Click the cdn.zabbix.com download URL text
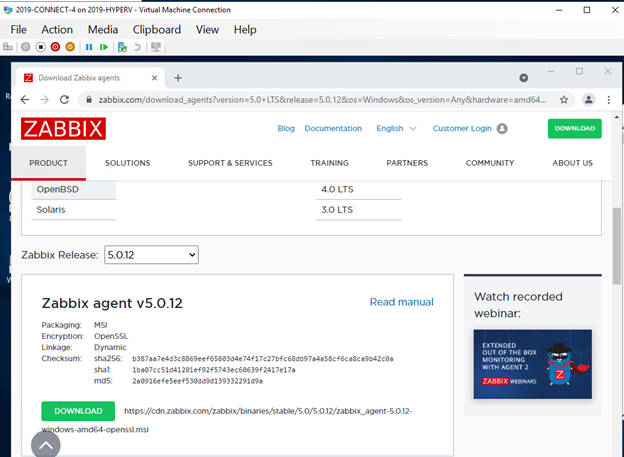Screen dimensions: 624x457 pos(268,411)
